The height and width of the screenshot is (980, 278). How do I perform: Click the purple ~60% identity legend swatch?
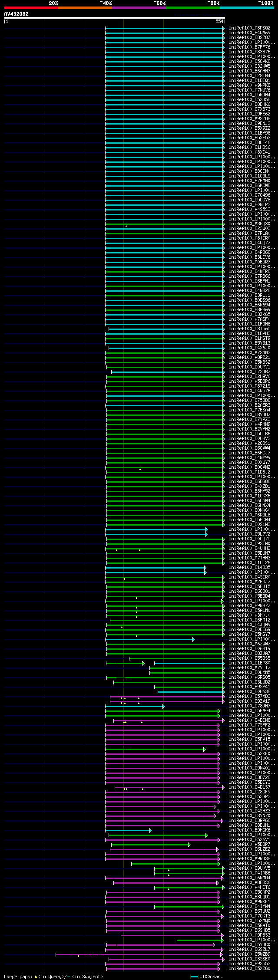tap(139, 8)
